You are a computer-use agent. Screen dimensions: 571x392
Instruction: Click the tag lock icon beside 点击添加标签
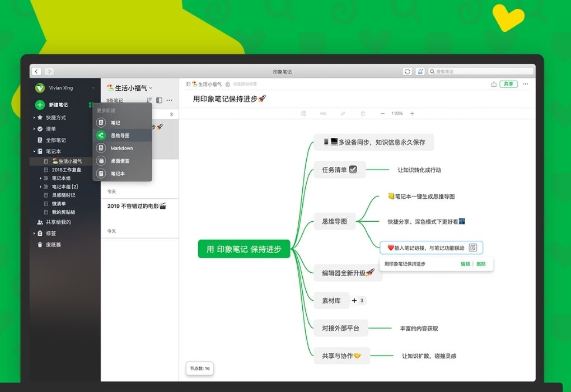228,84
